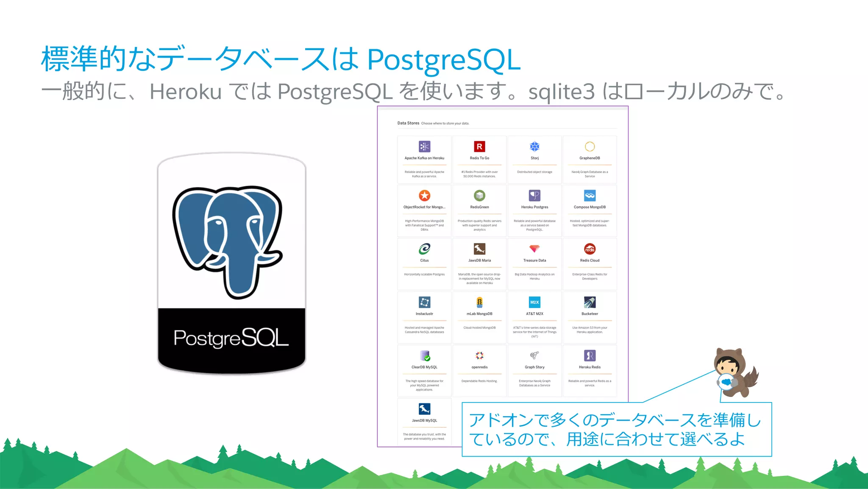The image size is (868, 489).
Task: Click the Treasure Data gem icon
Action: pos(534,249)
